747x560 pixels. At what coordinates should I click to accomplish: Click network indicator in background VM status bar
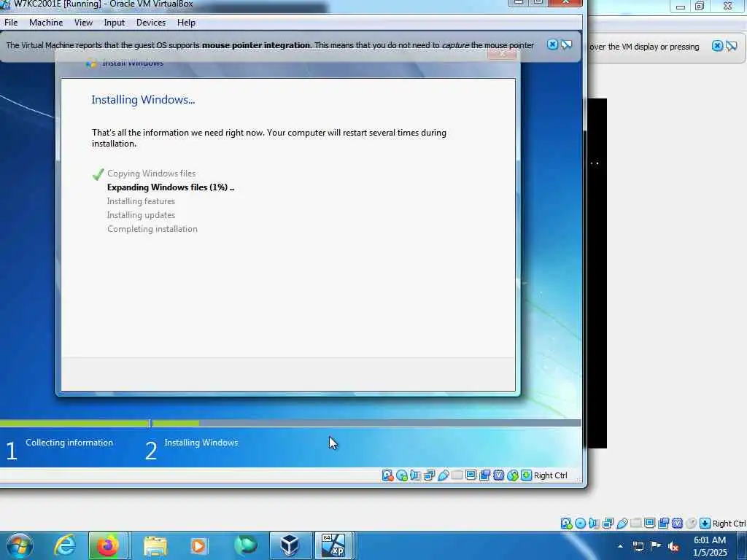point(608,524)
